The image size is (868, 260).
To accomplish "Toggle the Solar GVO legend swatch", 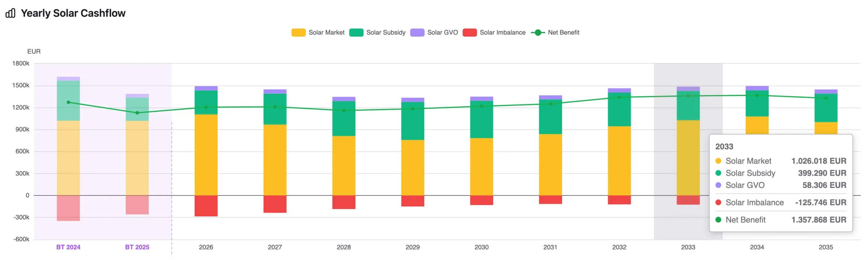I will [417, 33].
